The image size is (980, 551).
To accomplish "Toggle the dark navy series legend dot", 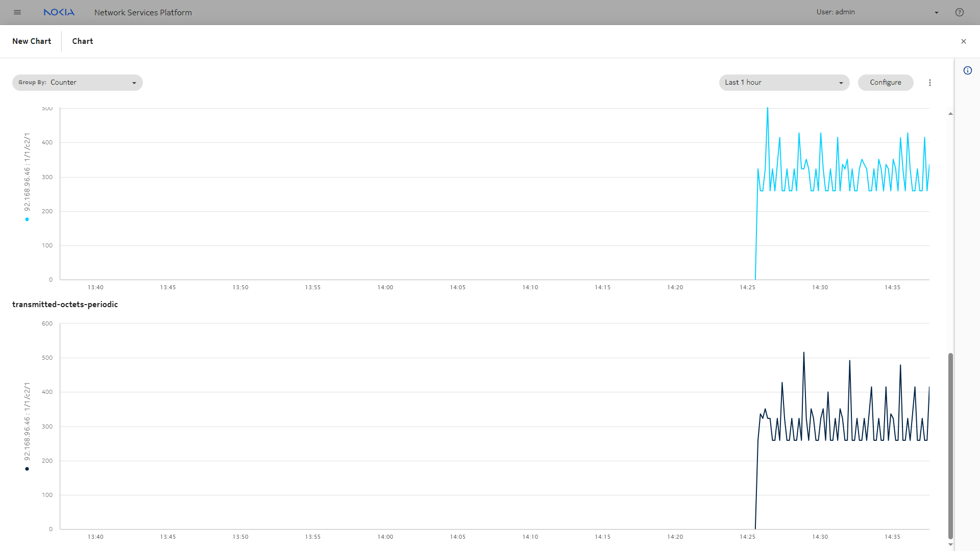I will [x=27, y=469].
